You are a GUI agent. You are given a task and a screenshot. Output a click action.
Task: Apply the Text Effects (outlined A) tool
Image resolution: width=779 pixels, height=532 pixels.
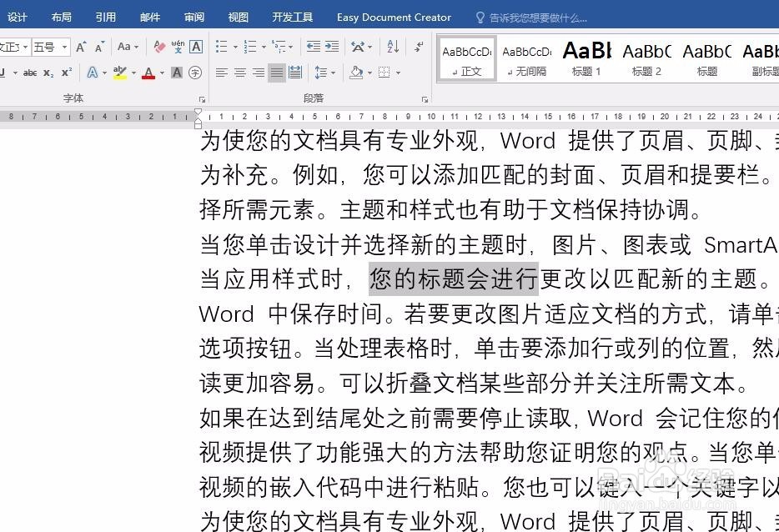[93, 73]
